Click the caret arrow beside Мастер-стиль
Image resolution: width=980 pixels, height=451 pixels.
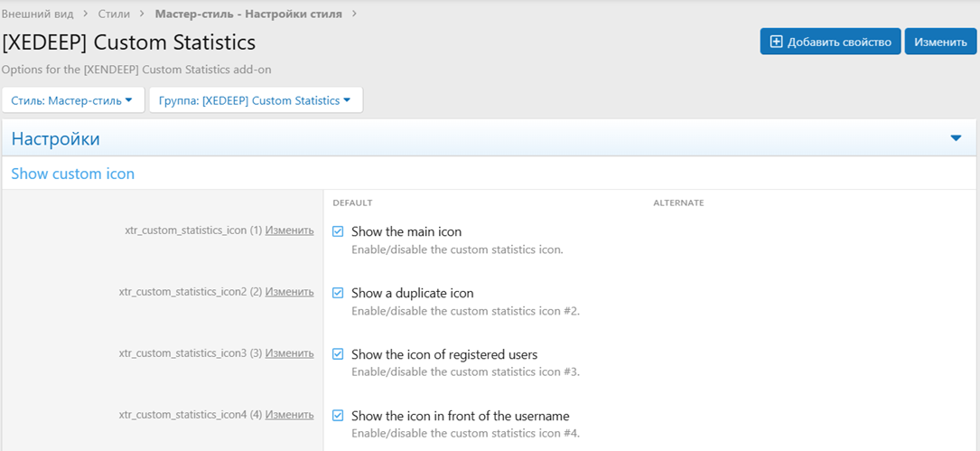point(129,100)
